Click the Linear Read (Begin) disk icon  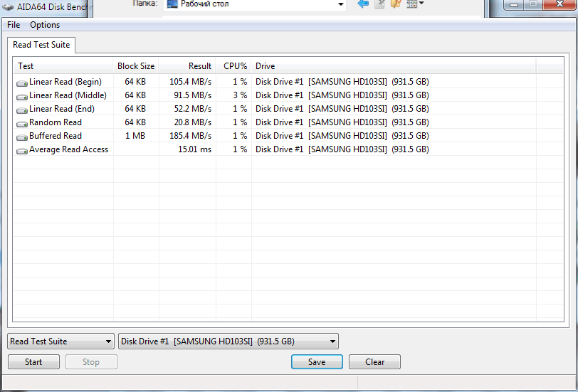pyautogui.click(x=22, y=83)
